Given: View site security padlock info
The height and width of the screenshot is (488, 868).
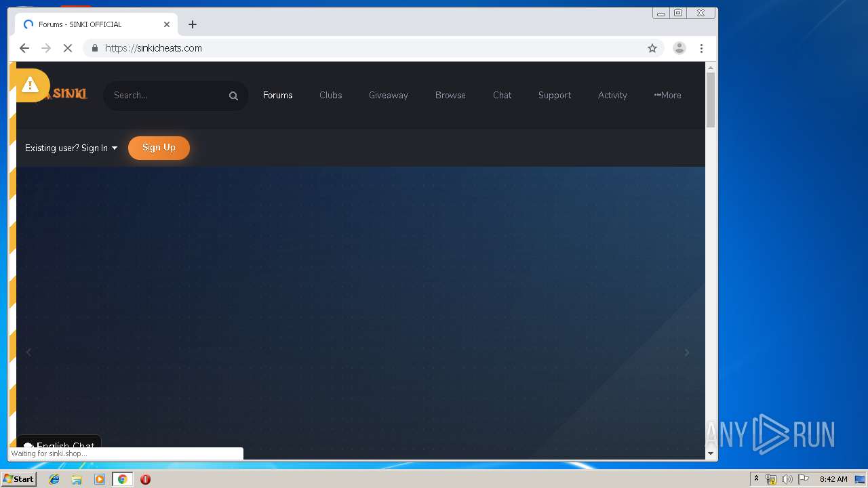Looking at the screenshot, I should click(x=94, y=48).
